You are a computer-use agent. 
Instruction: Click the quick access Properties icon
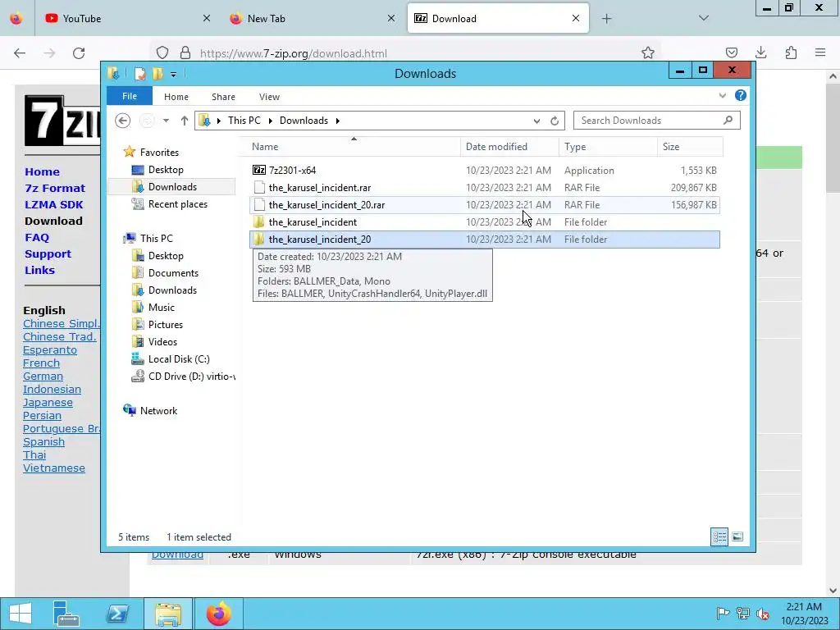click(x=139, y=74)
